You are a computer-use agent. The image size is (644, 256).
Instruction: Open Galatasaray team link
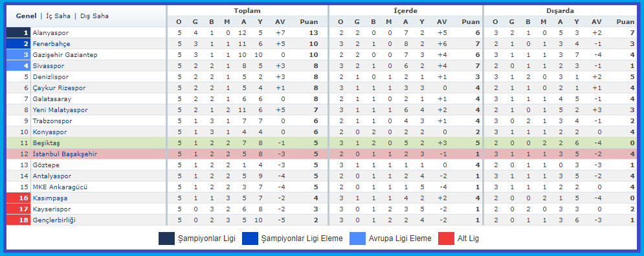click(52, 99)
